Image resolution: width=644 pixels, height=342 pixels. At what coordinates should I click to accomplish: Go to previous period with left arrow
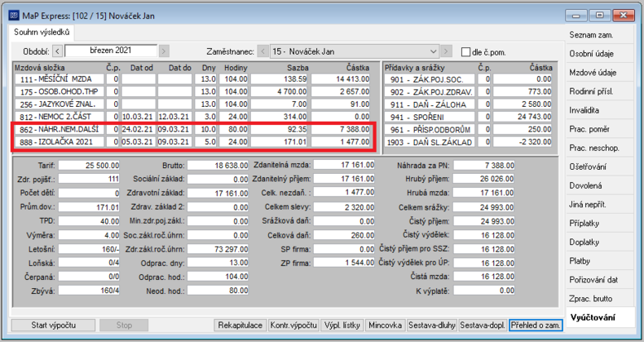[58, 51]
